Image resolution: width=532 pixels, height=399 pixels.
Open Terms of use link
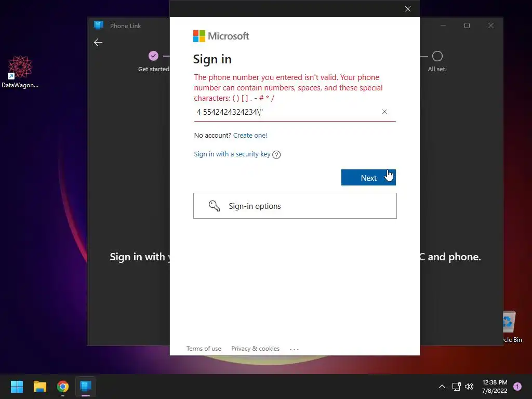point(204,349)
